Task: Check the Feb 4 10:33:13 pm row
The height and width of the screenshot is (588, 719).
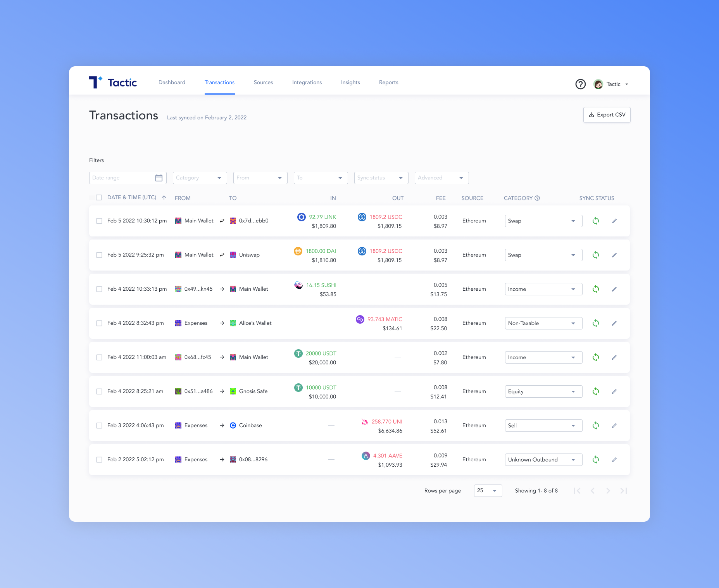Action: click(99, 289)
